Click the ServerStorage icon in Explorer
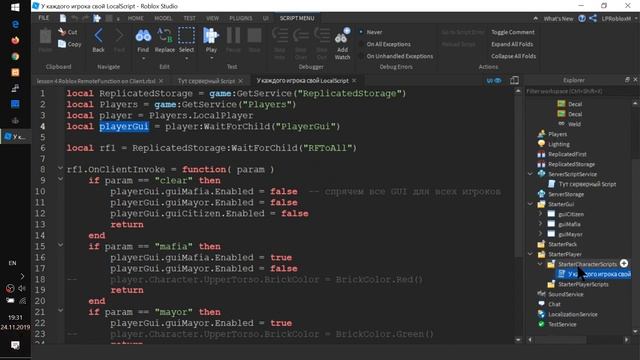This screenshot has width=640, height=360. coord(541,194)
